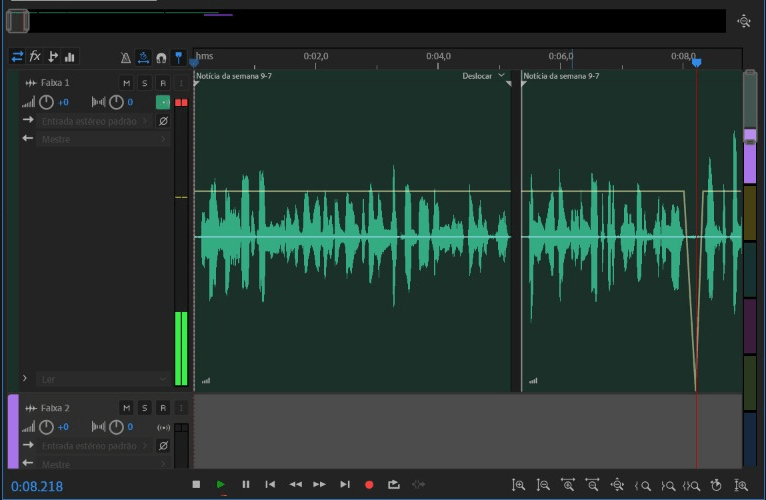Zoom in time icon
766x500 pixels.
pos(568,485)
